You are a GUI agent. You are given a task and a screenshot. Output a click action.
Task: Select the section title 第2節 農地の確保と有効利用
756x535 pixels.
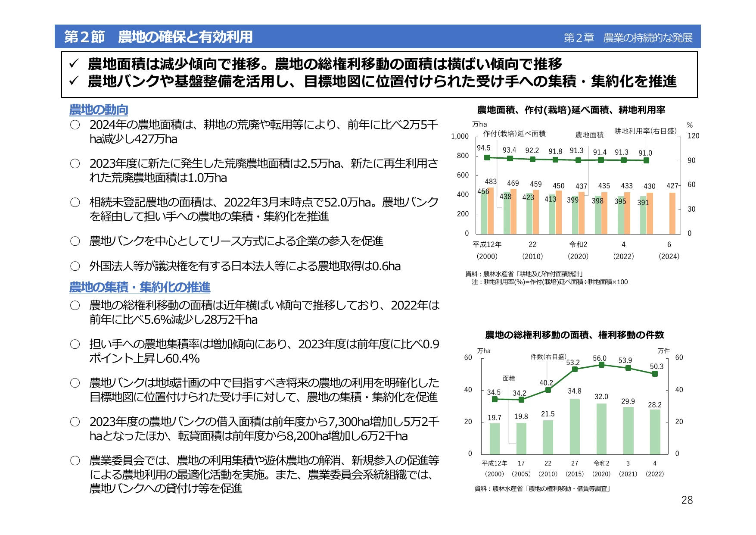point(158,37)
